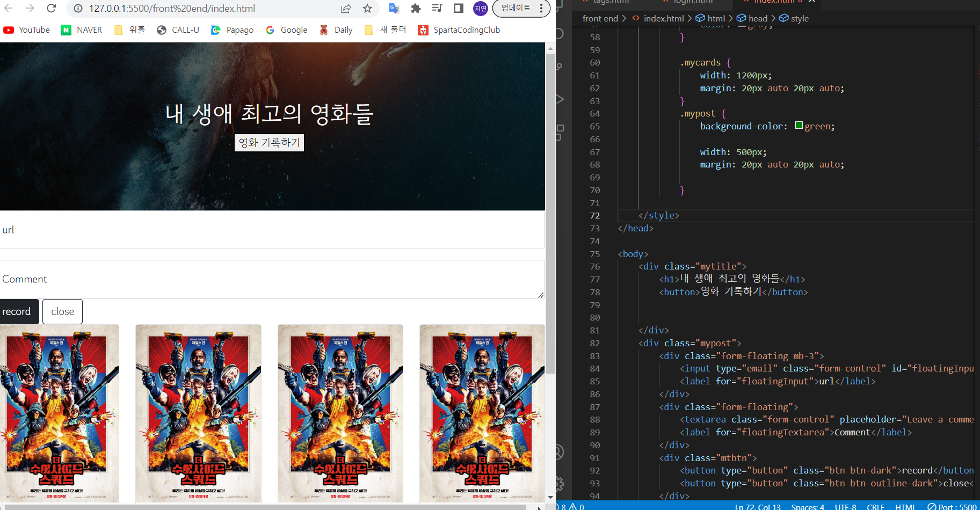Click the page's vertical scrollbar thumb
This screenshot has height=510, width=980.
(x=550, y=214)
